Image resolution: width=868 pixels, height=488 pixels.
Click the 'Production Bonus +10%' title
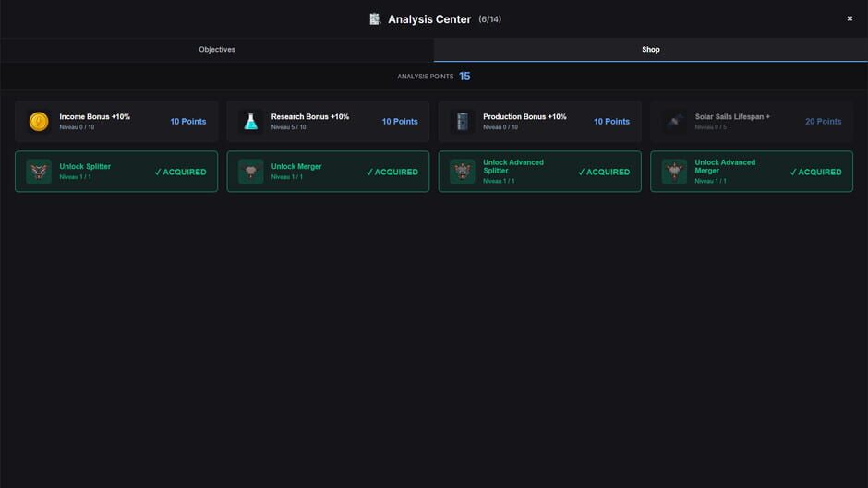pos(524,117)
